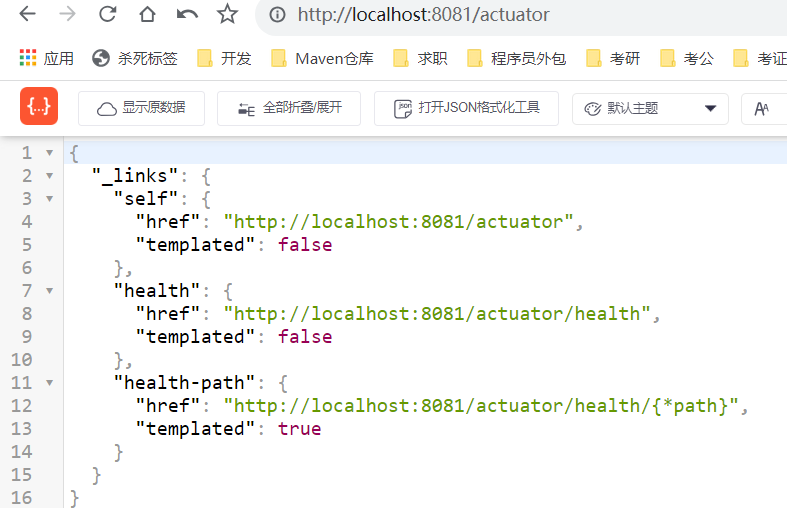Open the http://localhost:8081/actuator href link

(399, 222)
